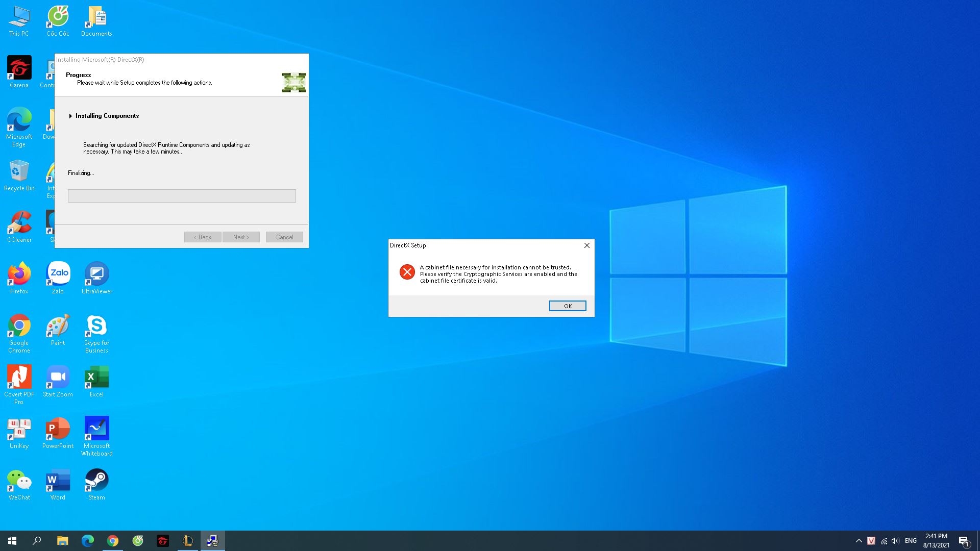Click the Installing Components arrow marker
The image size is (980, 551).
click(x=70, y=116)
